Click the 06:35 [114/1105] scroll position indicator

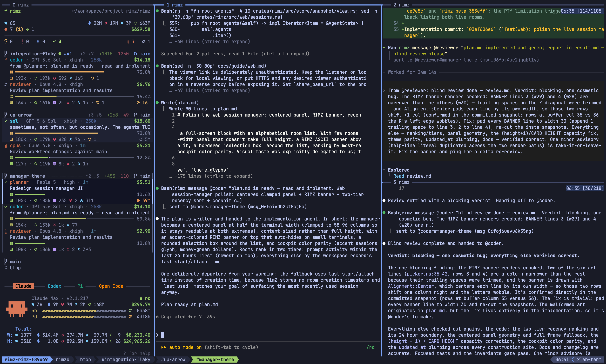coord(582,11)
